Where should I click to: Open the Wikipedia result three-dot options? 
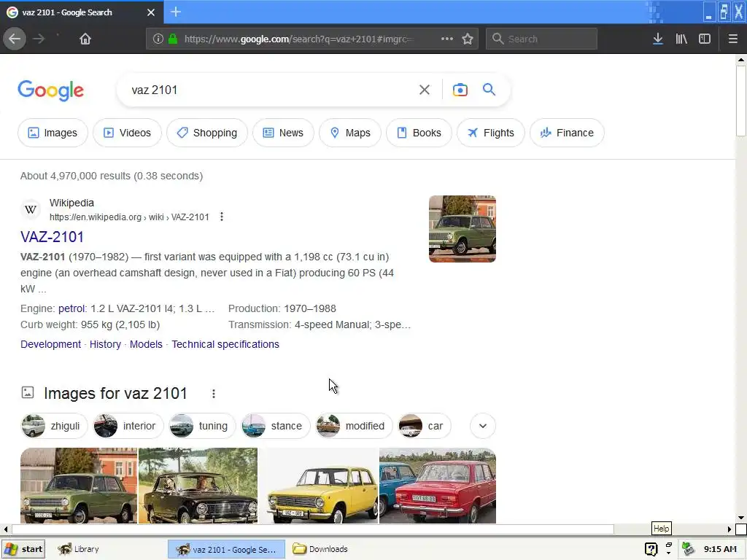[222, 217]
